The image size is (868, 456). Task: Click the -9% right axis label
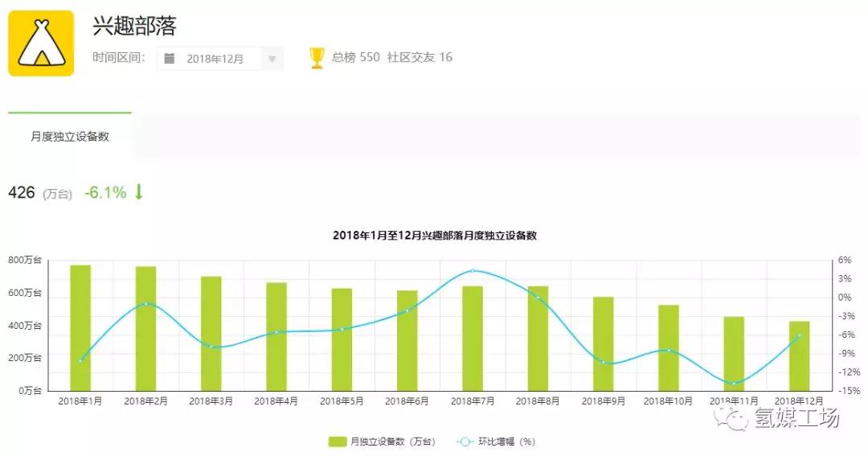click(846, 353)
